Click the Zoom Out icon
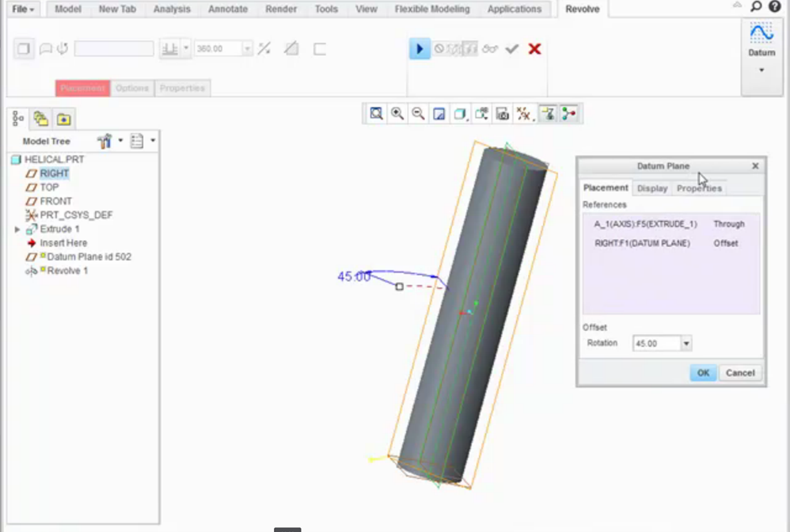The width and height of the screenshot is (790, 532). [418, 114]
